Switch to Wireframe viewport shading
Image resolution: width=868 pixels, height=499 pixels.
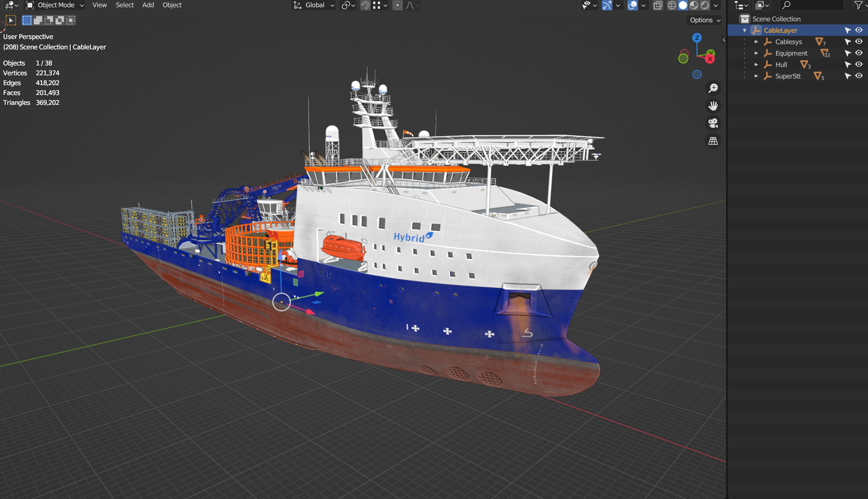pos(672,5)
